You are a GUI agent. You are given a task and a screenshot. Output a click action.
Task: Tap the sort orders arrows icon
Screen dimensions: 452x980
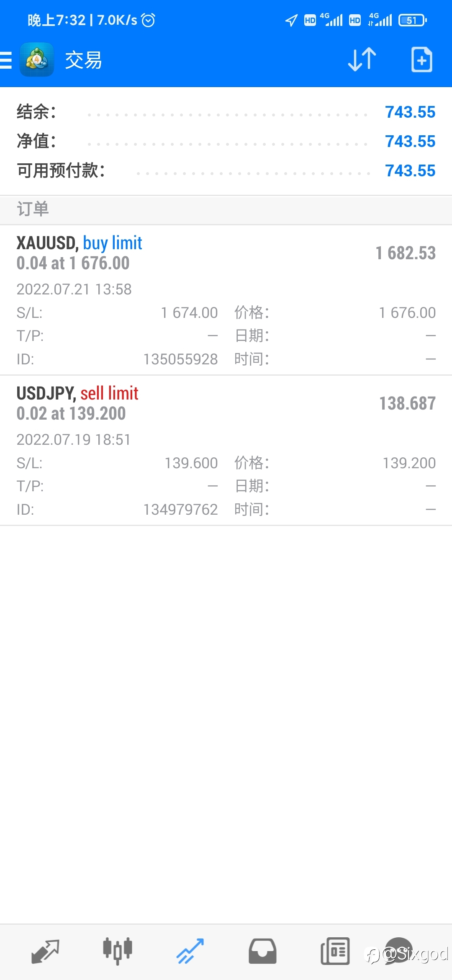tap(362, 59)
